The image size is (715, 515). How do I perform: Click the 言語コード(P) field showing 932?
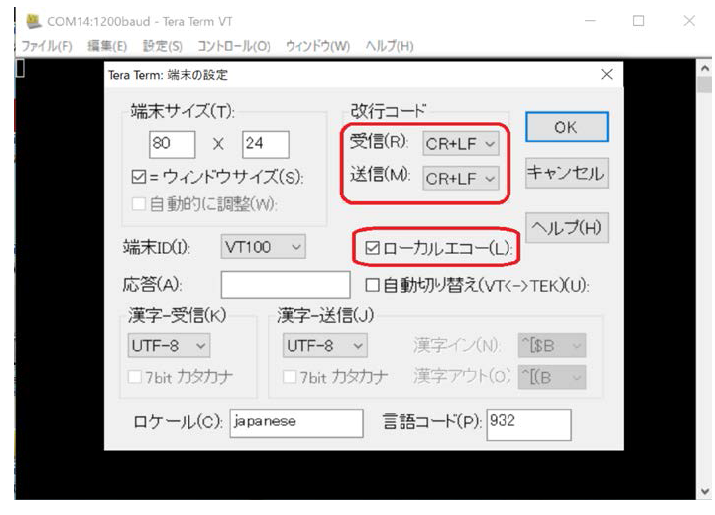tap(529, 425)
